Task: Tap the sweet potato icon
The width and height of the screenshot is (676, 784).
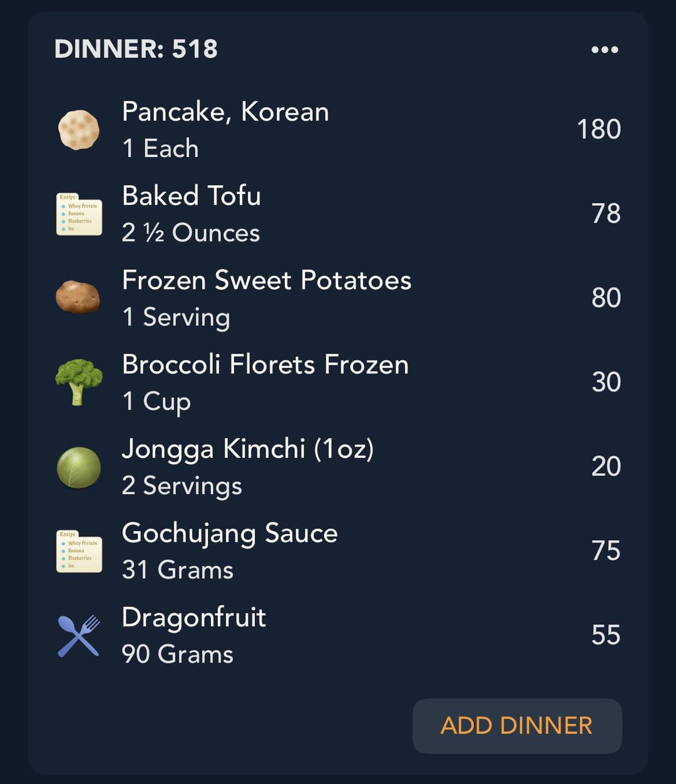Action: (x=78, y=297)
